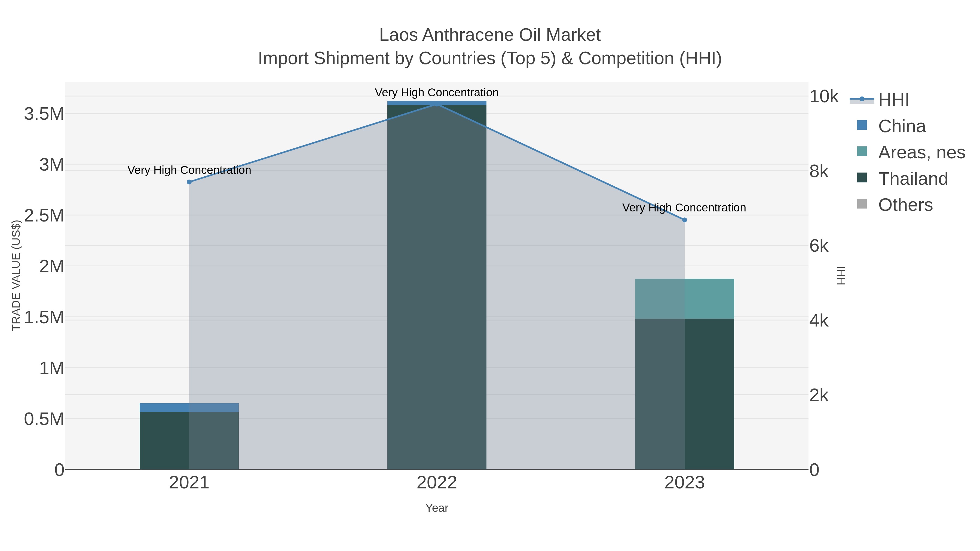Viewport: 980px width, 551px height.
Task: Select the 2022 HHI peak data point
Action: coord(437,104)
